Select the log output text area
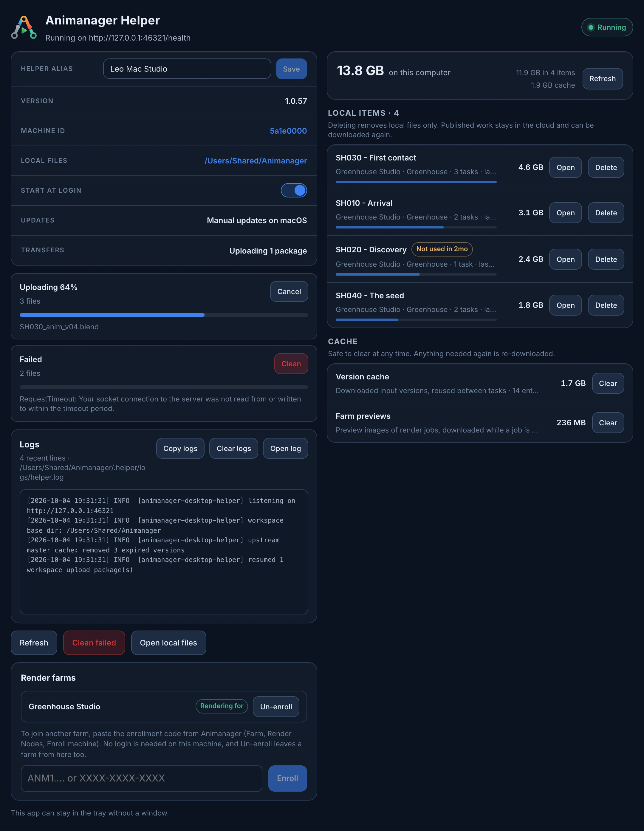Viewport: 644px width, 831px height. (164, 552)
